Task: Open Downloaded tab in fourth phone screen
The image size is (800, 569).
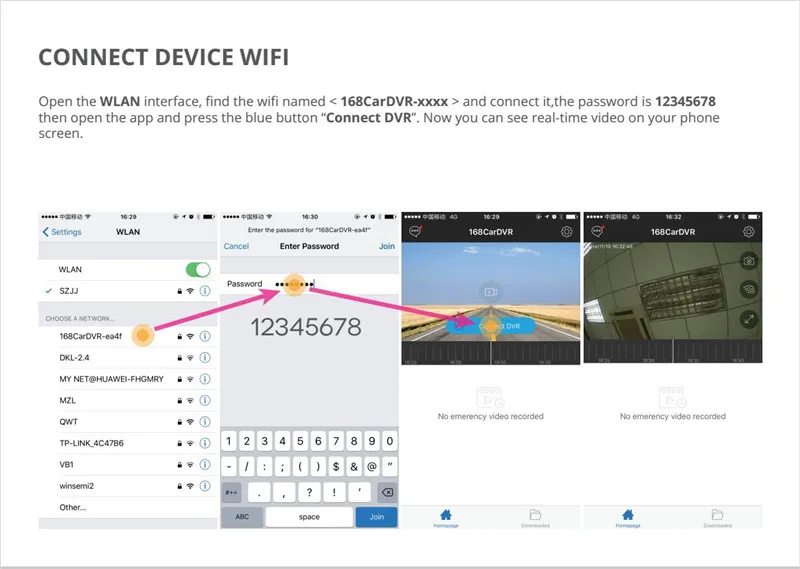Action: click(x=717, y=517)
